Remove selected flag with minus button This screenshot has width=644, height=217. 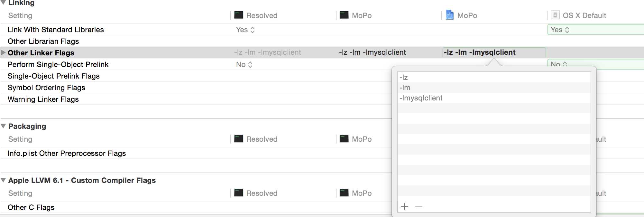click(419, 207)
